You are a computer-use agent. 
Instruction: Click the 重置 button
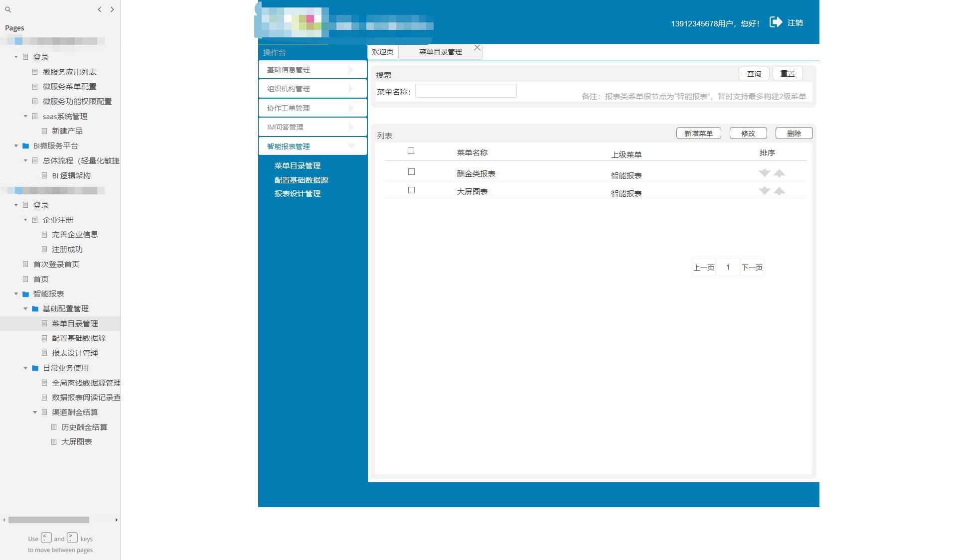coord(788,74)
